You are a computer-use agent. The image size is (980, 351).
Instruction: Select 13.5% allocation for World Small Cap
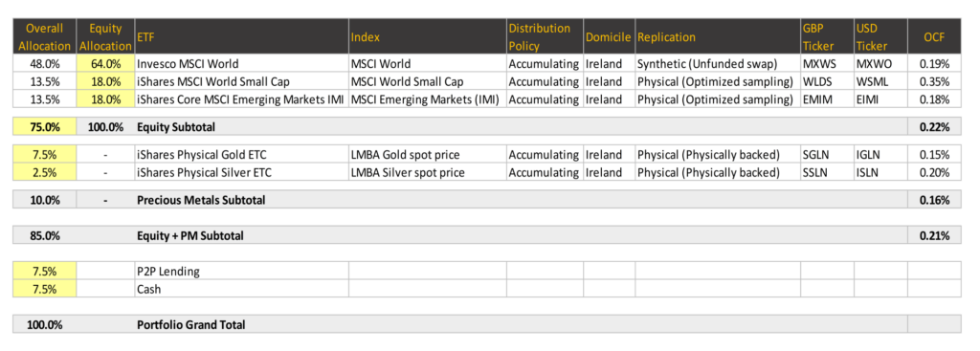pyautogui.click(x=44, y=81)
